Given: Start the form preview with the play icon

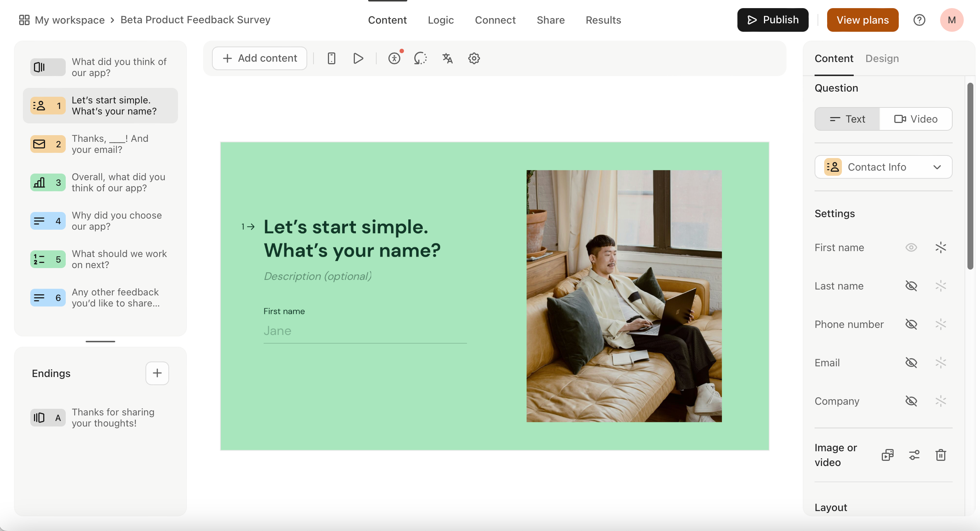Looking at the screenshot, I should pos(357,58).
